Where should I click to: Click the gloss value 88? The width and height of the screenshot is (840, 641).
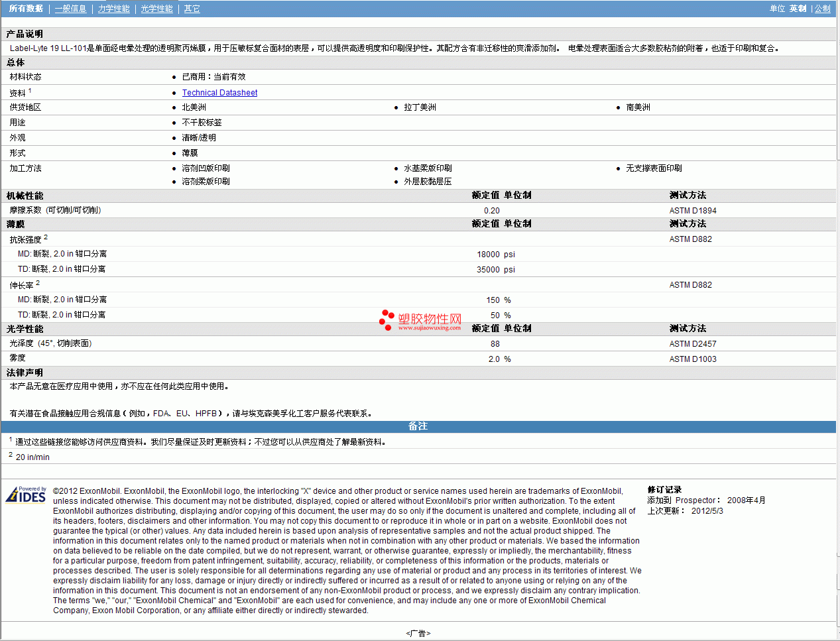(495, 344)
